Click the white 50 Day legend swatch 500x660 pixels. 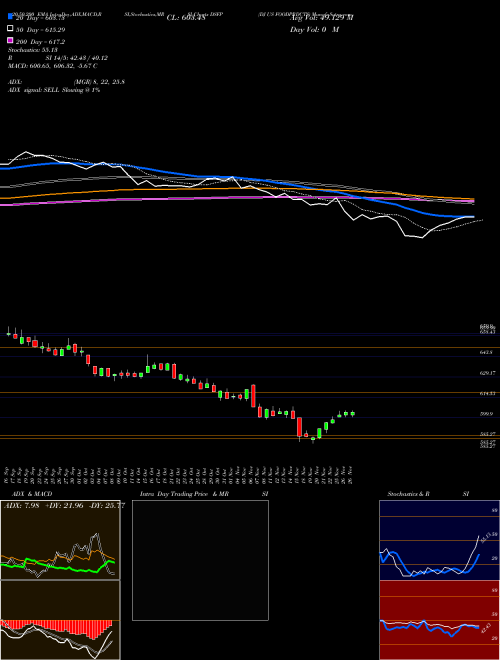(x=11, y=29)
